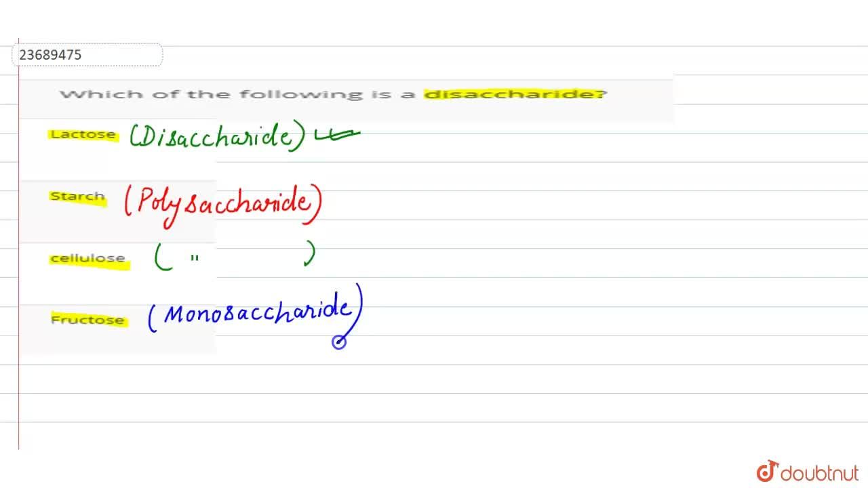Click the red handwritten Polysaccharide note
868x488 pixels.
tap(224, 202)
